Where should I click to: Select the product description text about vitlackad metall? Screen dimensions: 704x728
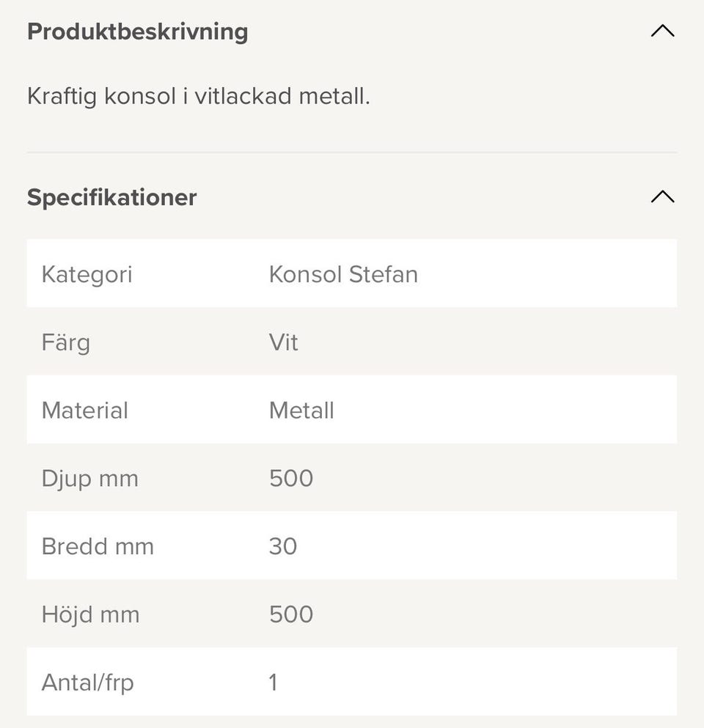pos(199,96)
